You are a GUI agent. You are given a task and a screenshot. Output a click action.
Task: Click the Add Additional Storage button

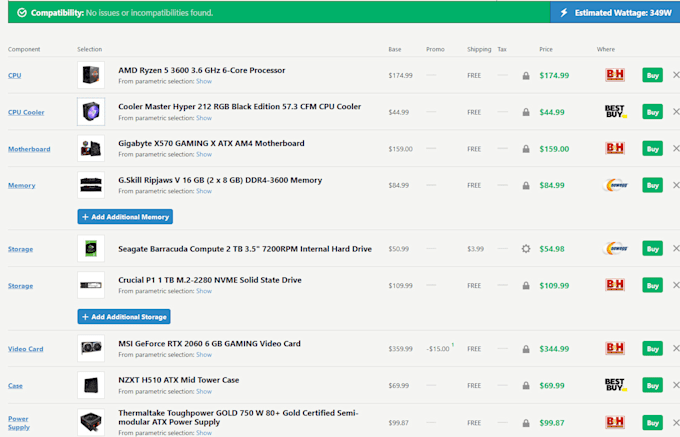124,316
